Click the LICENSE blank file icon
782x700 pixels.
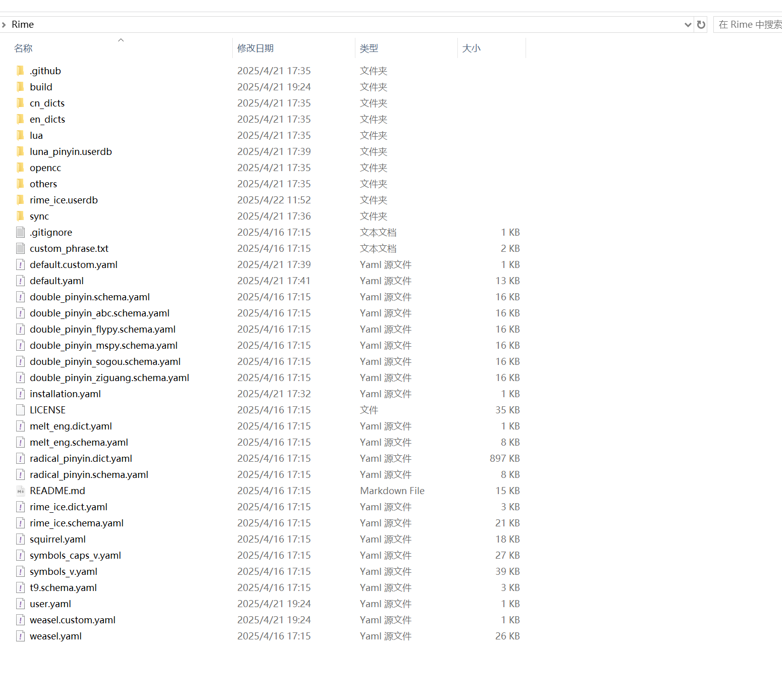click(20, 410)
